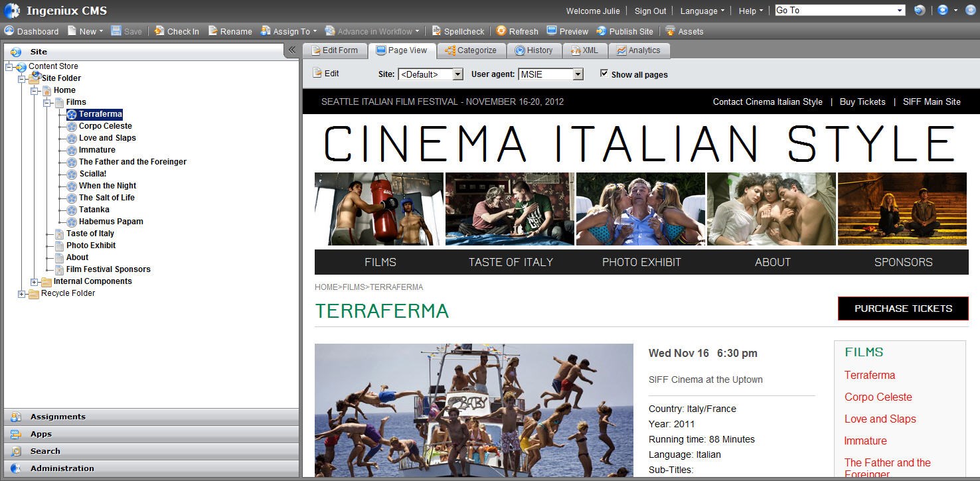Open the Search pane
980x481 pixels.
tap(151, 451)
